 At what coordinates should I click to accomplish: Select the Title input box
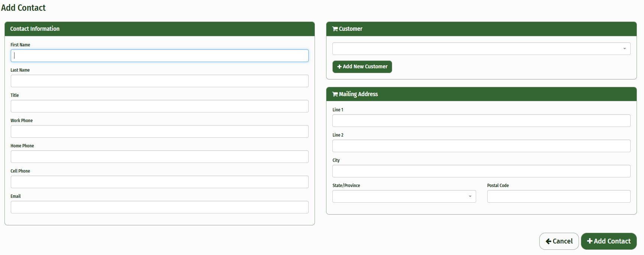[159, 106]
